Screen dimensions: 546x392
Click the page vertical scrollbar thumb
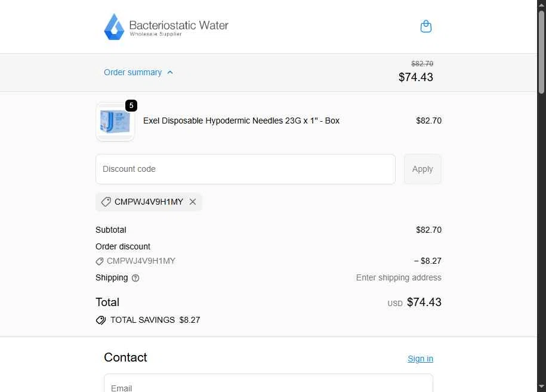pyautogui.click(x=541, y=53)
